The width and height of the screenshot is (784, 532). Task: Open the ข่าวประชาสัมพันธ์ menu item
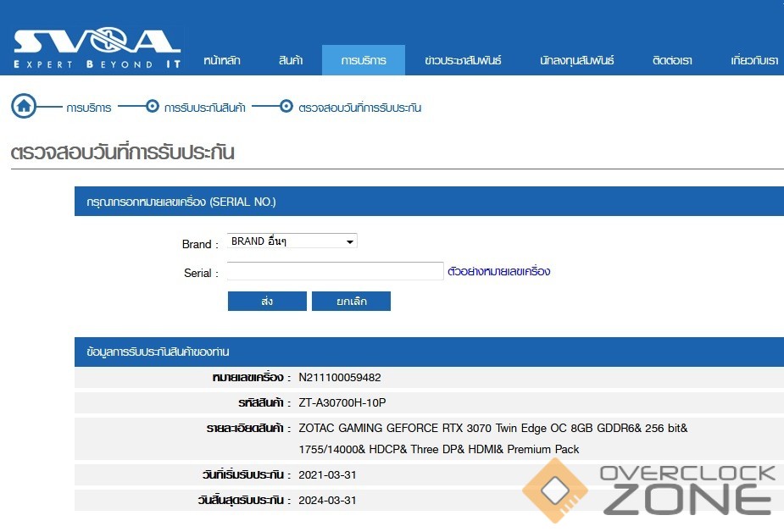[x=463, y=60]
